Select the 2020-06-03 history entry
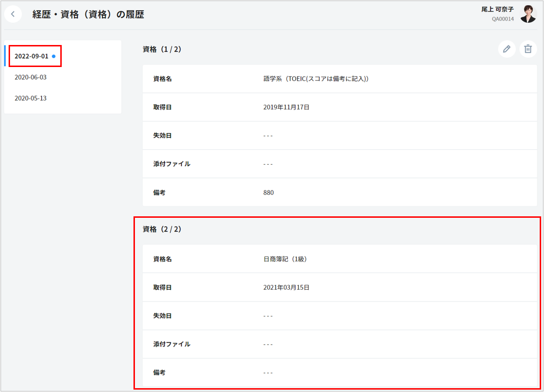The width and height of the screenshot is (544, 392). [31, 77]
